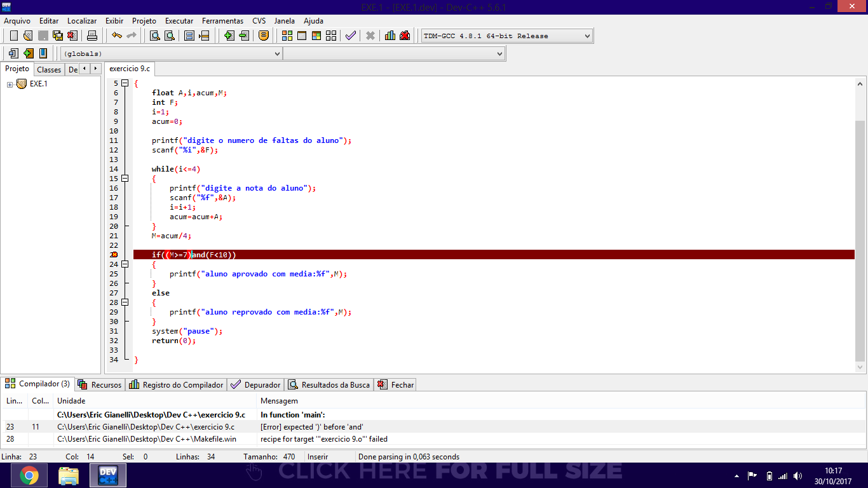Open the Executar menu

point(179,21)
